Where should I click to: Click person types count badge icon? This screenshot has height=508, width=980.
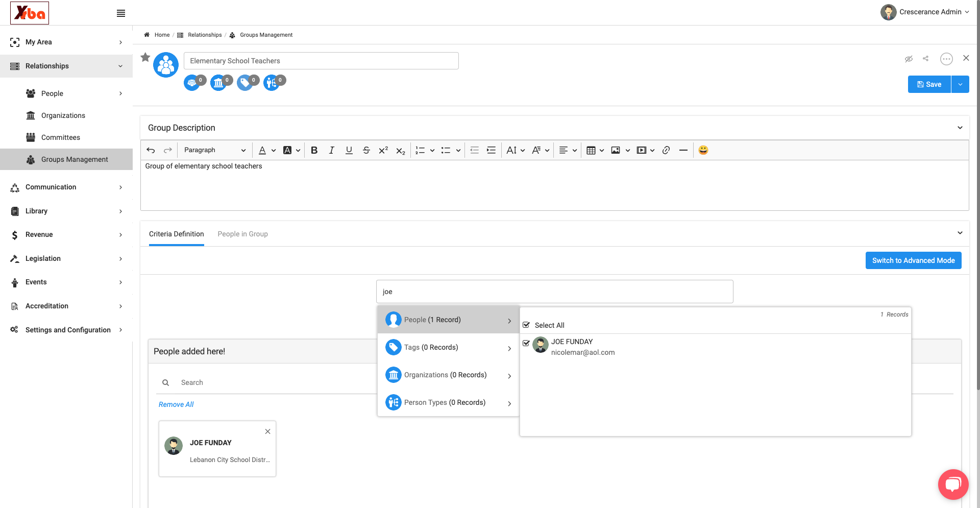(272, 82)
